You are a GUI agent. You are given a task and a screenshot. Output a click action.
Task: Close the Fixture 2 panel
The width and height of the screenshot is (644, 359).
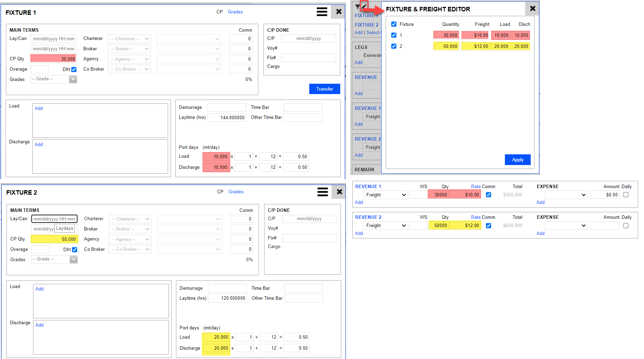point(339,192)
